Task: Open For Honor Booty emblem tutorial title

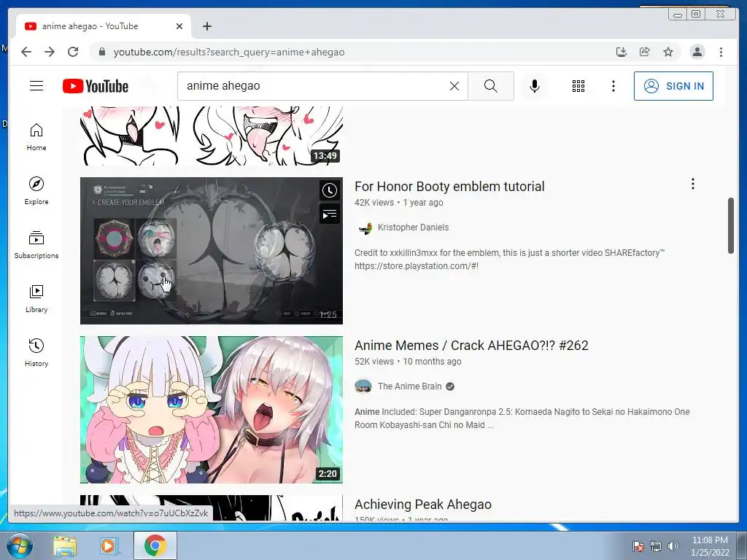Action: point(449,187)
